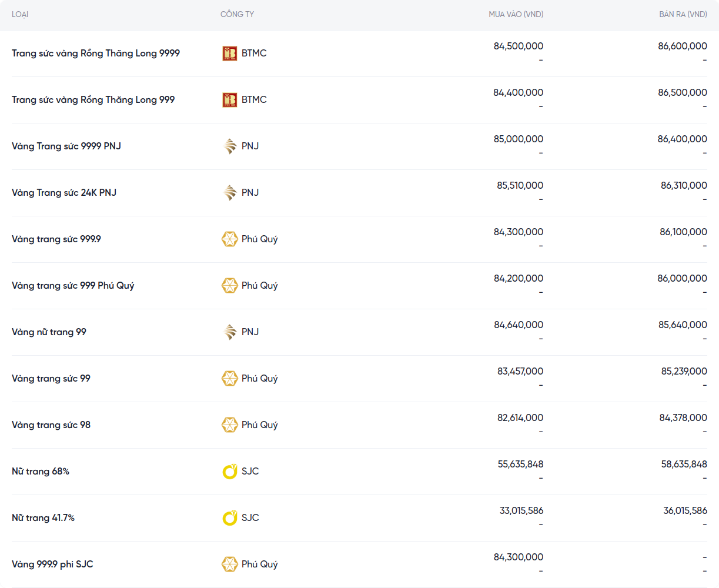719x588 pixels.
Task: Click BTMC logo in Rồng Thăng Long 9999 row
Action: click(229, 54)
